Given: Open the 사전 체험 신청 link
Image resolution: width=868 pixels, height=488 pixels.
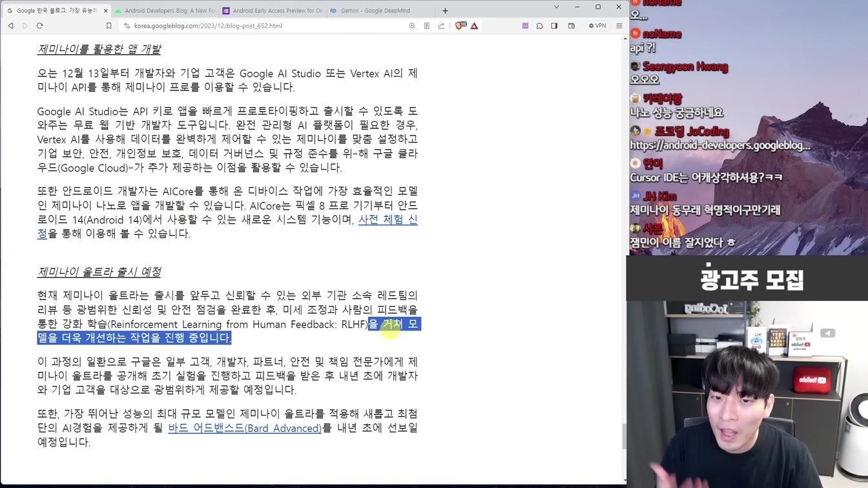Looking at the screenshot, I should [388, 219].
